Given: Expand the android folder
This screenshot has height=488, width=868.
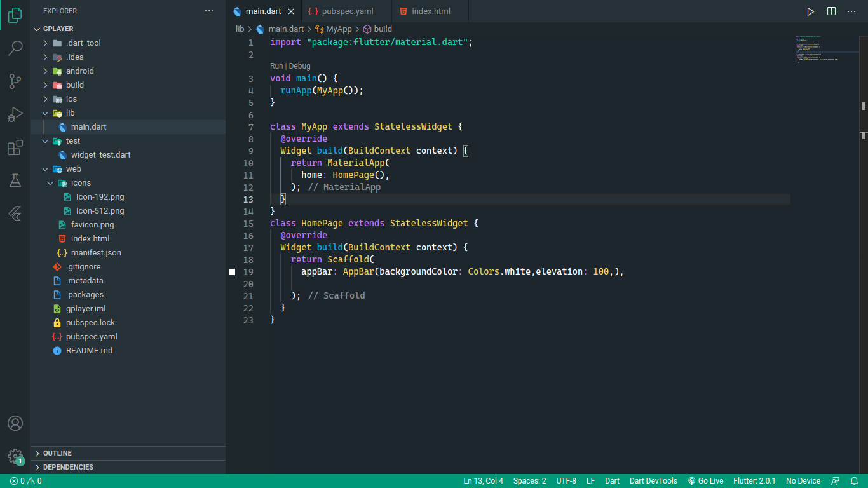Looking at the screenshot, I should [x=128, y=71].
